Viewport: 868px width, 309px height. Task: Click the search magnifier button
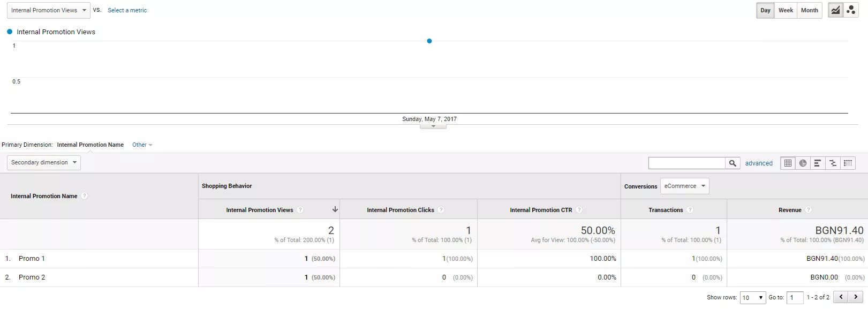tap(733, 163)
